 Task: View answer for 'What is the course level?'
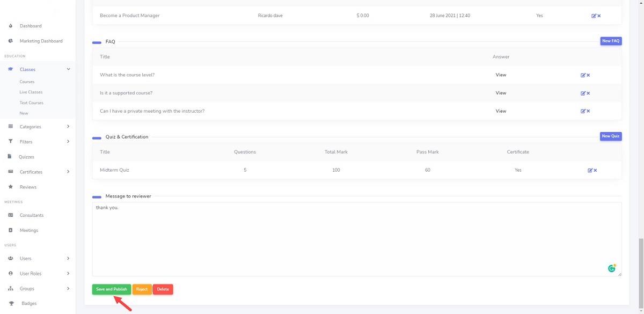(x=501, y=75)
